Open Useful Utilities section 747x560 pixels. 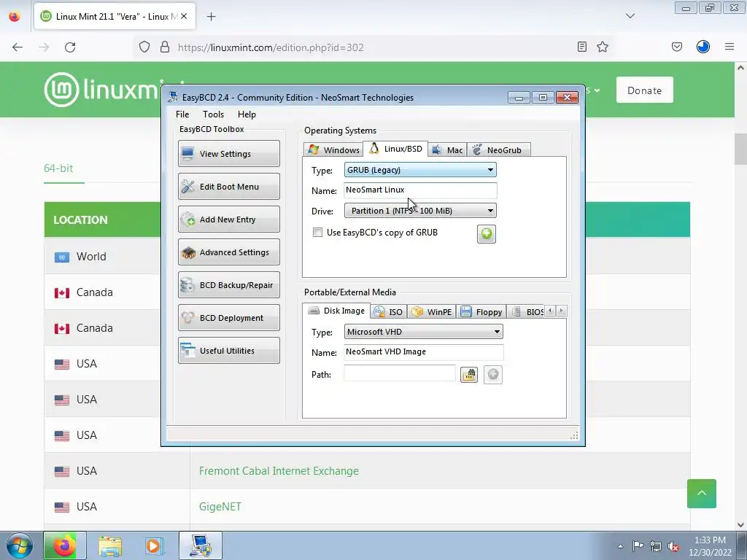[228, 351]
